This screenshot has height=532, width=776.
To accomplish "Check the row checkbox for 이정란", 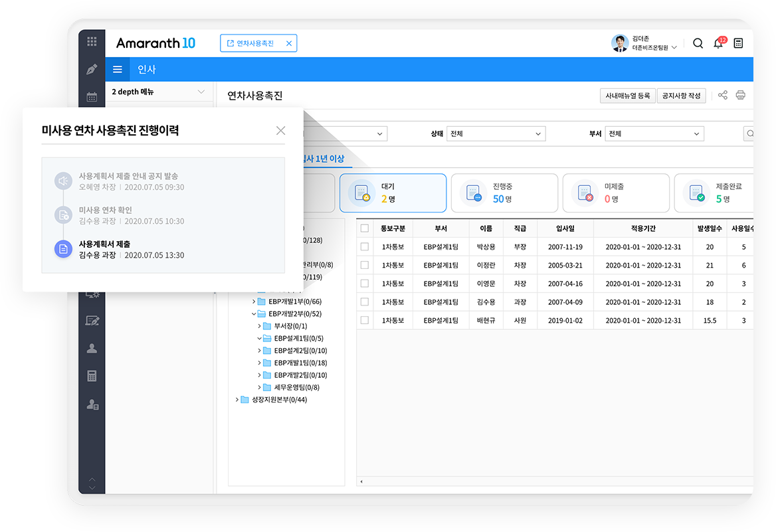I will pos(365,265).
